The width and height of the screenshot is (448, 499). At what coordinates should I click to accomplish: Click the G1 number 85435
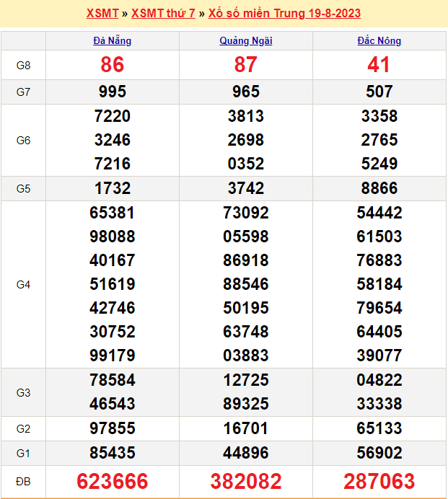point(113,453)
